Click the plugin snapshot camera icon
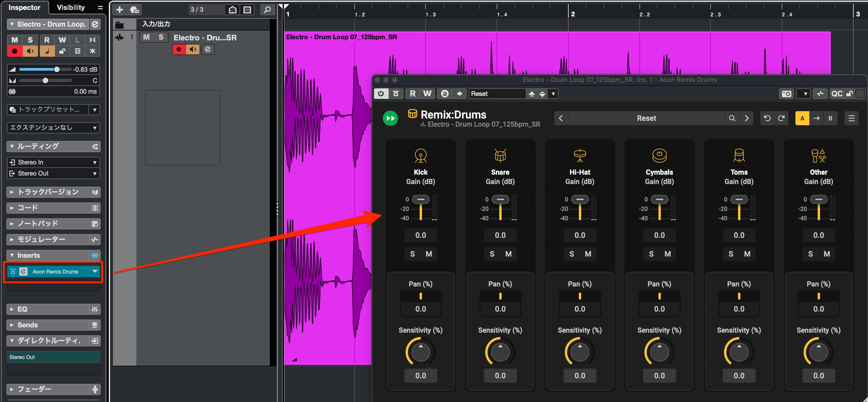 pyautogui.click(x=787, y=94)
